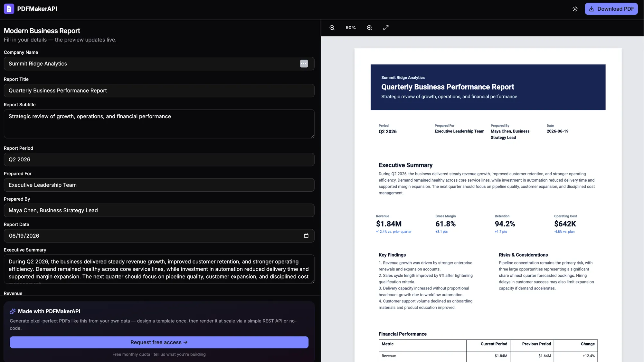Click the Current Period column header
The width and height of the screenshot is (644, 362).
494,344
